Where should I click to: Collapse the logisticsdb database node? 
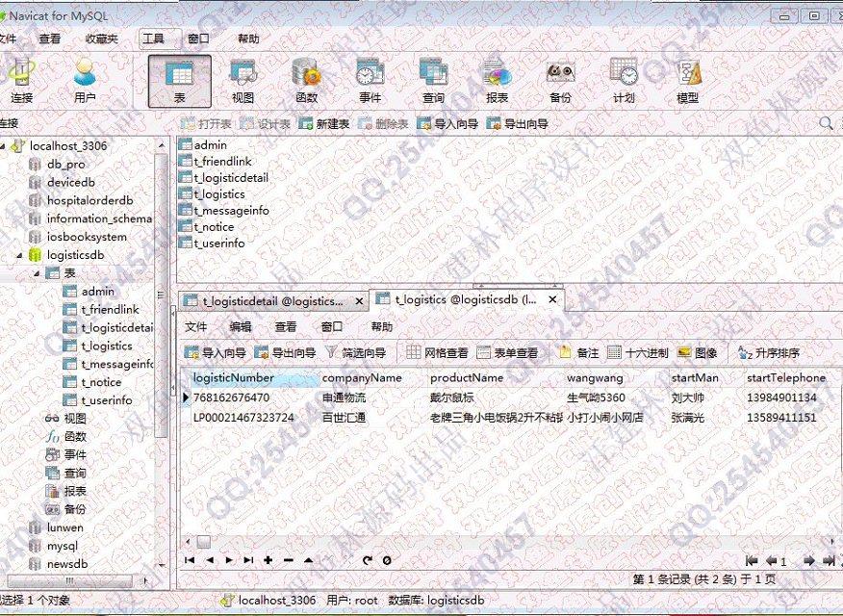[20, 255]
